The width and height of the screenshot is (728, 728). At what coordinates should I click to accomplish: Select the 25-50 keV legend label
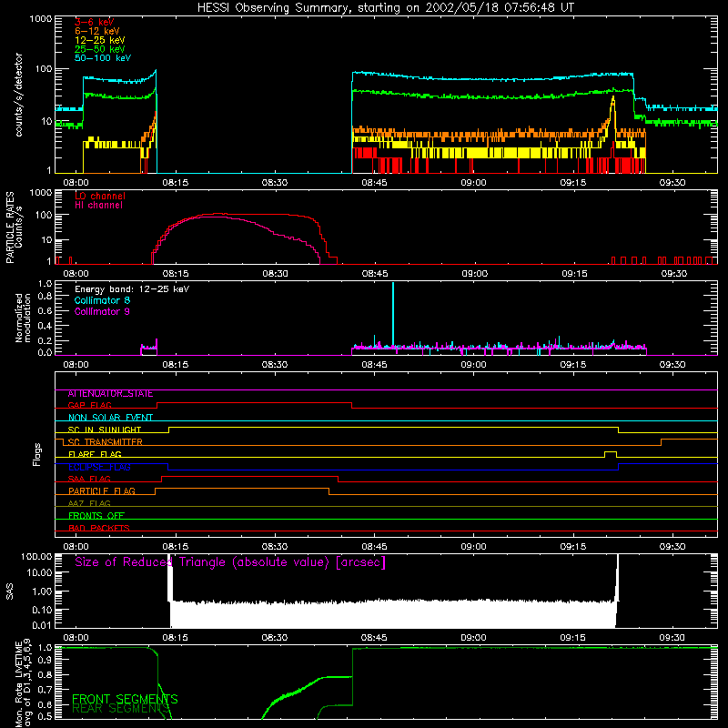click(100, 49)
